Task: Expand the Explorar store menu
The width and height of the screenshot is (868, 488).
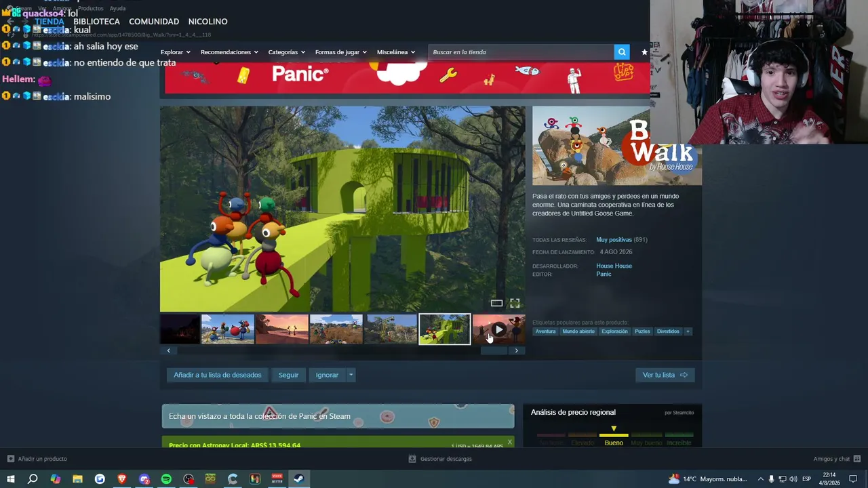Action: click(175, 52)
